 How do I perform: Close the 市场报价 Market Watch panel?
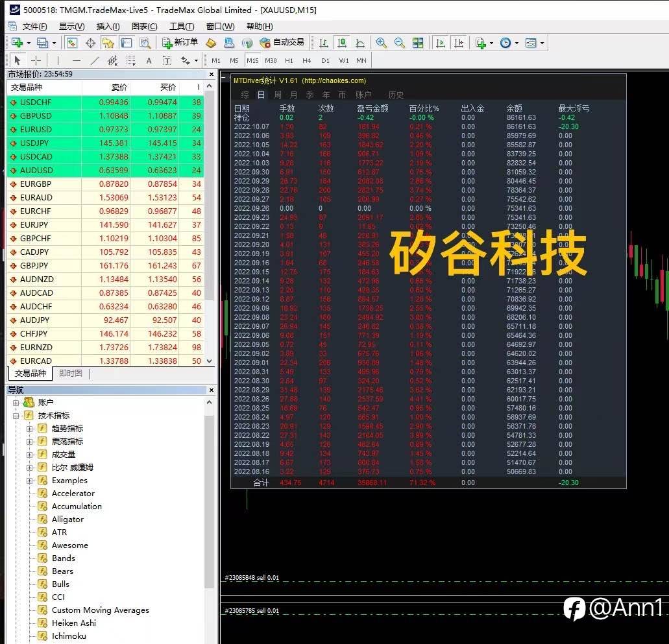(x=211, y=74)
